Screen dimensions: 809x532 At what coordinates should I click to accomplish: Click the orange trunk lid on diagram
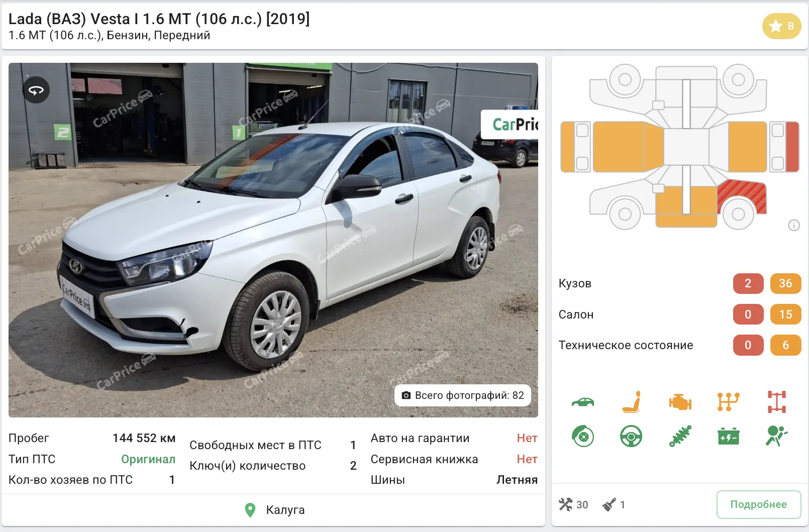[x=747, y=147]
